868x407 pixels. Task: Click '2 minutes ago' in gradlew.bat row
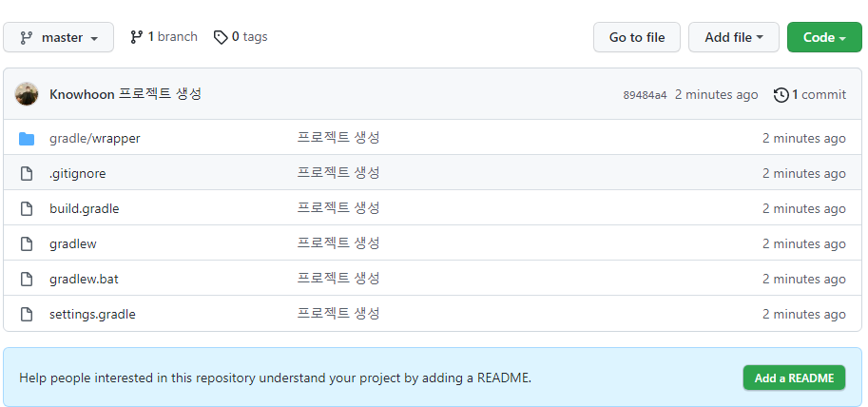[x=803, y=279]
